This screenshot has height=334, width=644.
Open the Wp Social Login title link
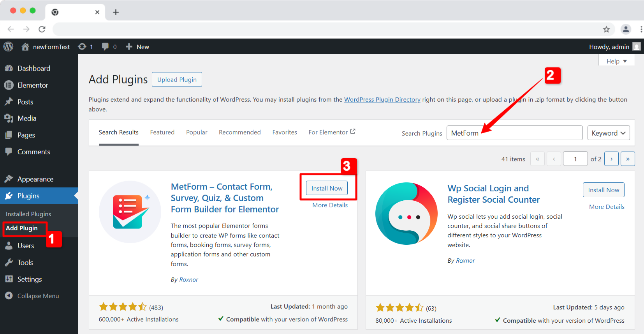point(493,194)
